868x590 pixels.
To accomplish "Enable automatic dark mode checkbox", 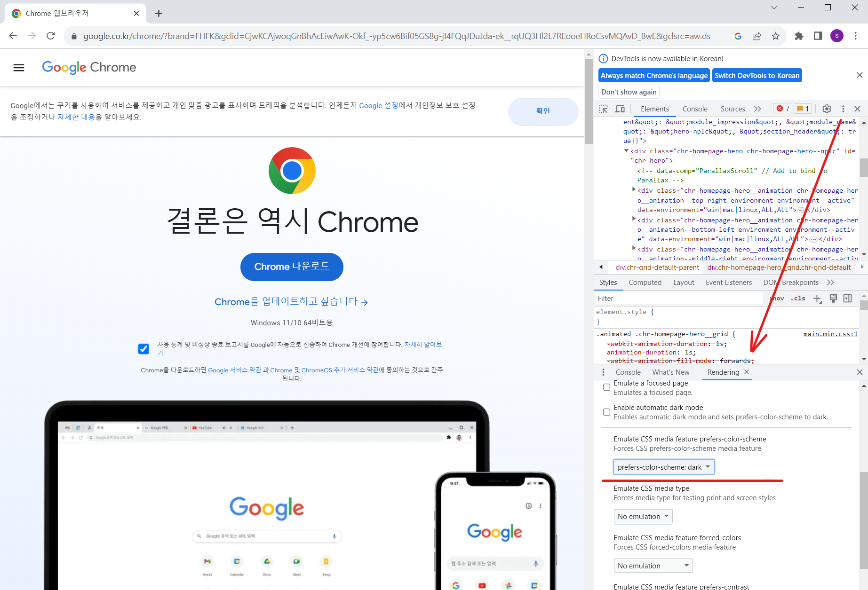I will 607,412.
